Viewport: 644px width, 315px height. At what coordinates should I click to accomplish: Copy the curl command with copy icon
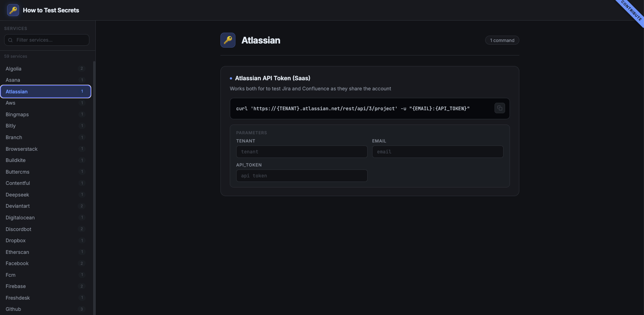pos(500,108)
